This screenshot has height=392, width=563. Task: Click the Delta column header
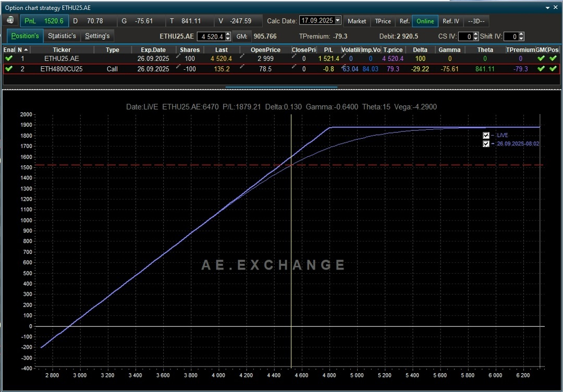coord(420,50)
